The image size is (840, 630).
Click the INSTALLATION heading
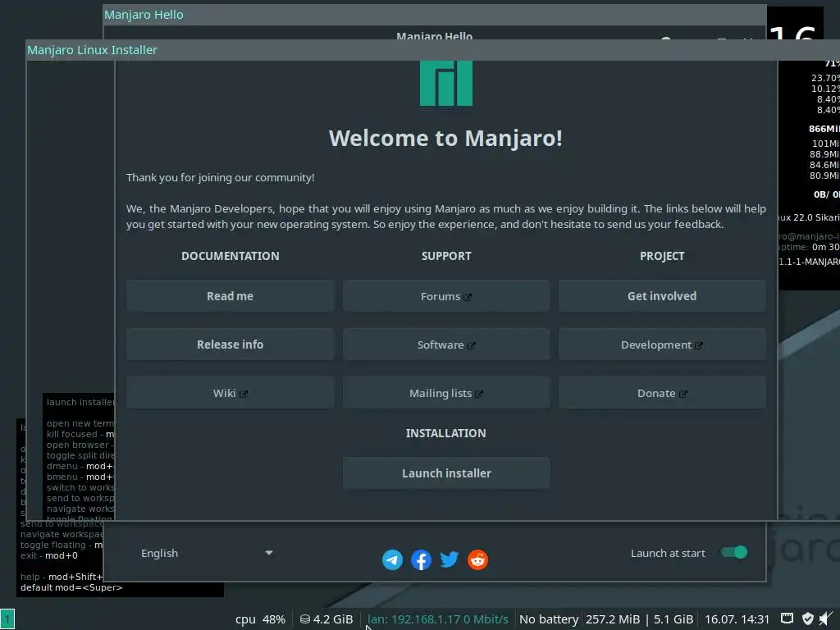coord(446,433)
